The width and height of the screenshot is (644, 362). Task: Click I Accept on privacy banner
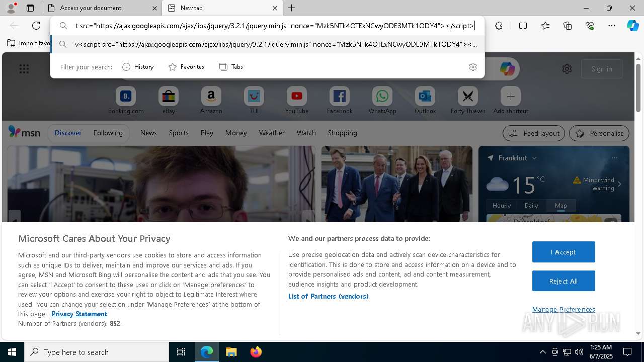click(x=563, y=252)
